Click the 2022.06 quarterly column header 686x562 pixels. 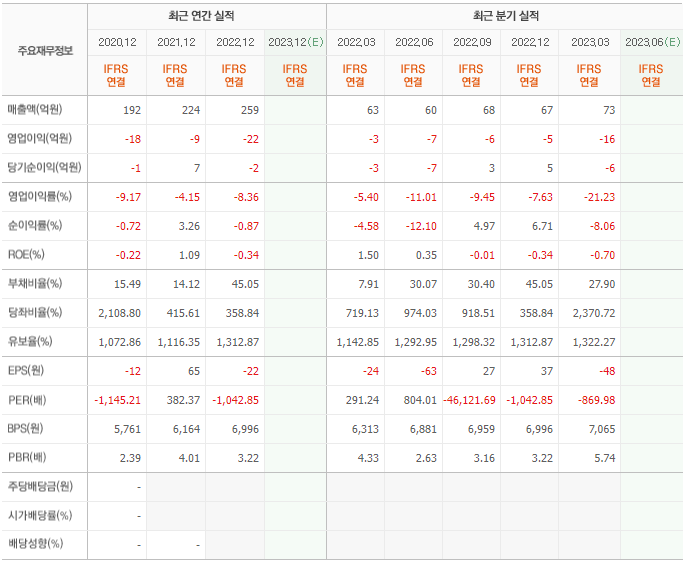[414, 42]
